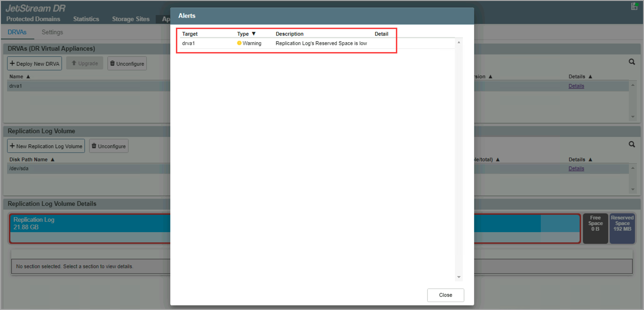Viewport: 644px width, 310px height.
Task: Switch to the Settings subtab
Action: coord(52,32)
